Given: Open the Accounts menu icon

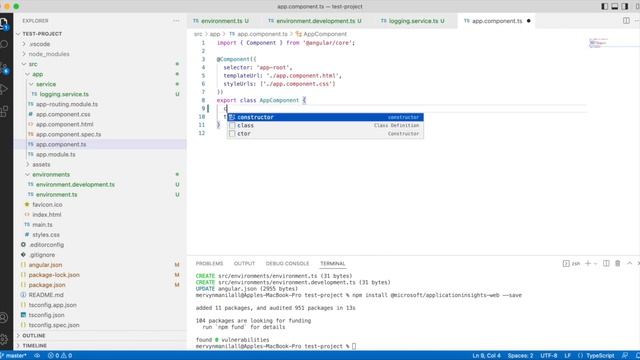Looking at the screenshot, I should pos(4,317).
